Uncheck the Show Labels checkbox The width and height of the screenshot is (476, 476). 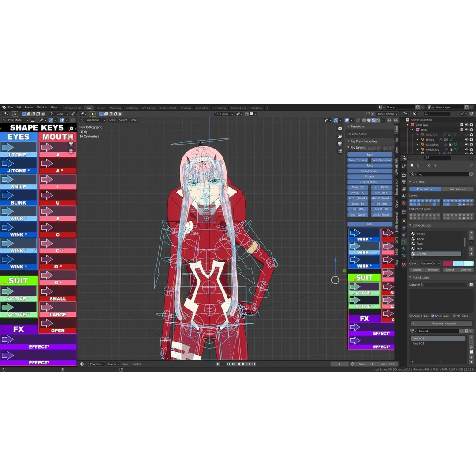point(433,316)
